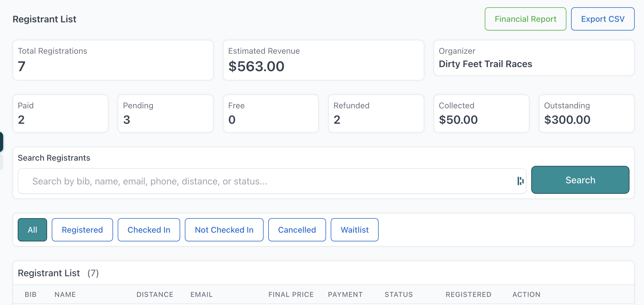
Task: Open the dark side tab on left edge
Action: [x=1, y=142]
